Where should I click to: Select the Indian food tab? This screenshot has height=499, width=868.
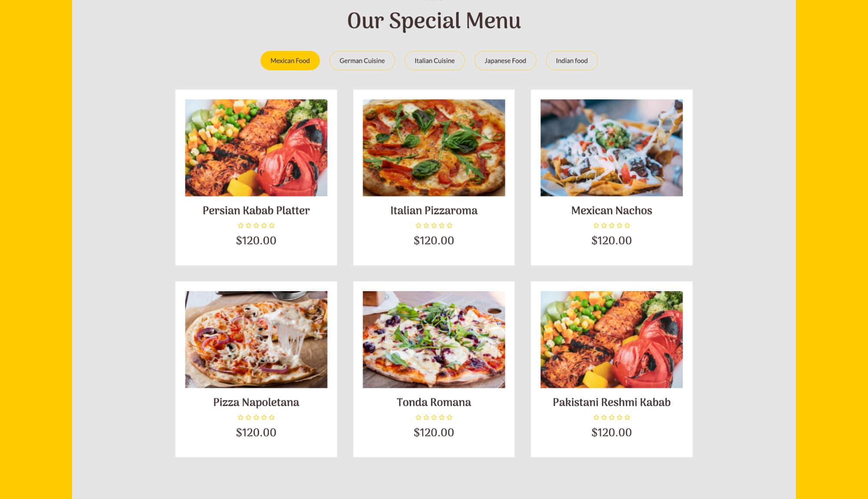(x=572, y=61)
